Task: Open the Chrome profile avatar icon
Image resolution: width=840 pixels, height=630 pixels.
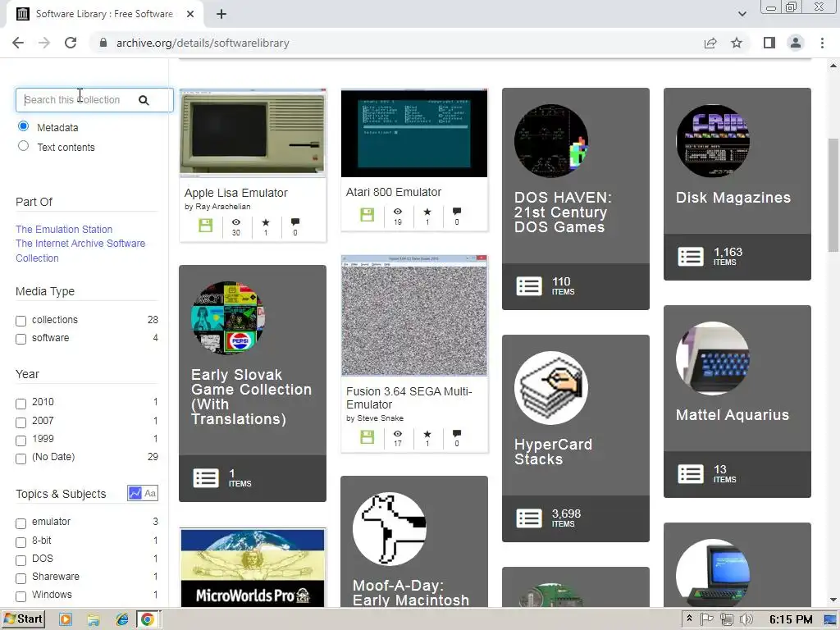Action: click(x=796, y=43)
